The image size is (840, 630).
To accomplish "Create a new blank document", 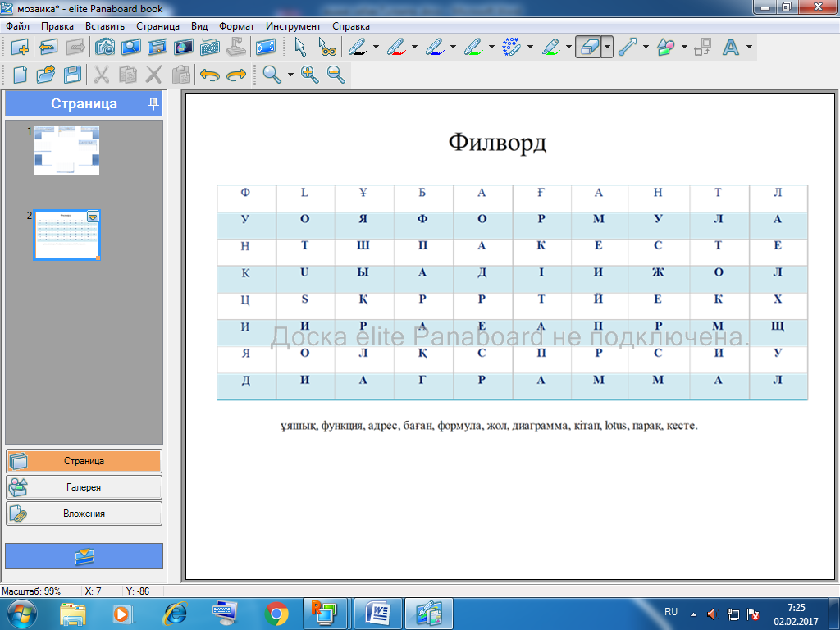I will (x=20, y=75).
